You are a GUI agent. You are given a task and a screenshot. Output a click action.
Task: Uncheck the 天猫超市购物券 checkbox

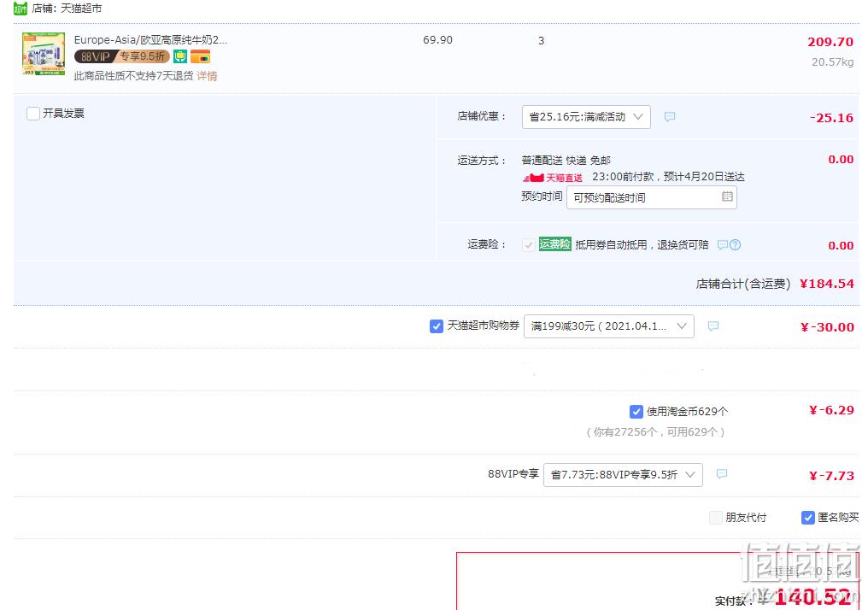[437, 326]
